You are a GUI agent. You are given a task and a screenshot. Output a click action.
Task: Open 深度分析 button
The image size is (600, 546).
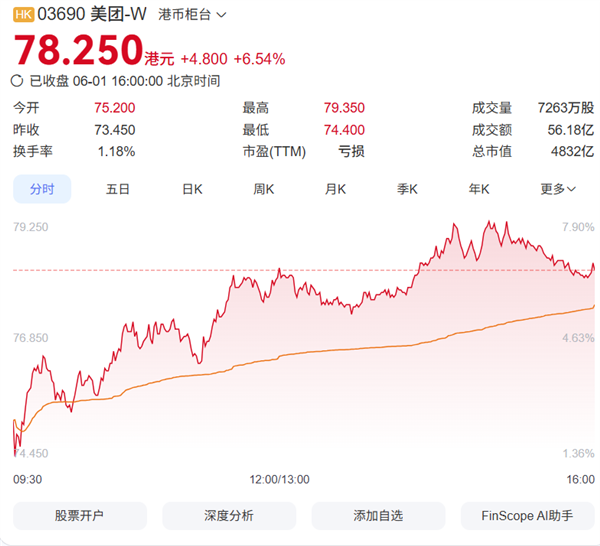pos(229,516)
